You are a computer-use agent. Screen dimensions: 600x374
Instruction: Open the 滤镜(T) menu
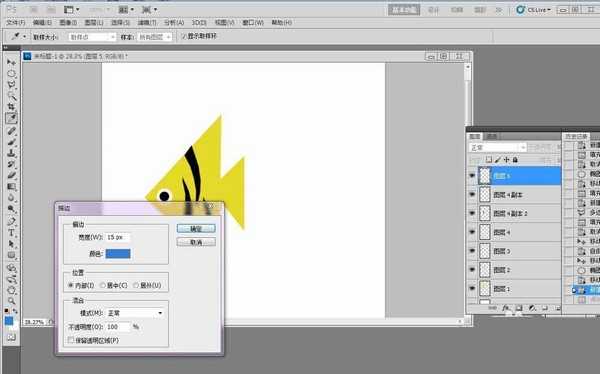point(147,23)
